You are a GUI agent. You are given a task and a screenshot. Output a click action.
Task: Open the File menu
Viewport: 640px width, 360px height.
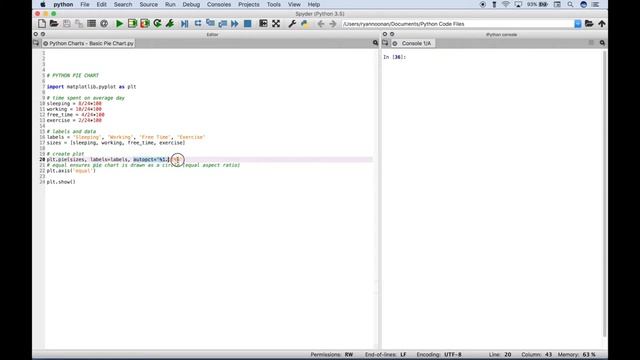click(x=85, y=4)
